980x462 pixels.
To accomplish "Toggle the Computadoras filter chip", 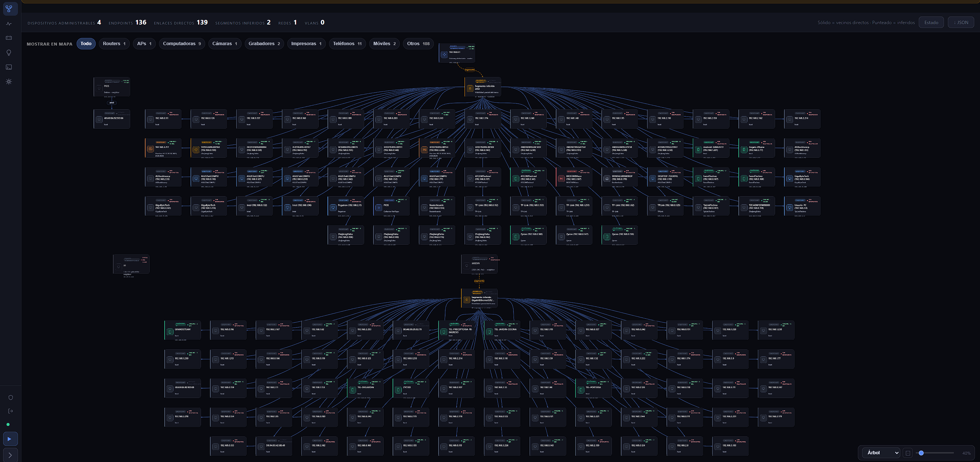I will pyautogui.click(x=182, y=44).
